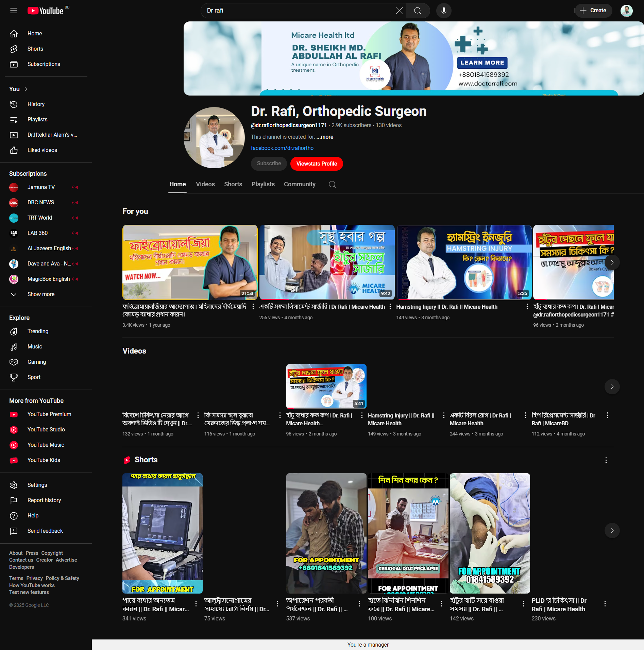Switch to channel Playlists tab
Image resolution: width=644 pixels, height=650 pixels.
click(x=263, y=184)
